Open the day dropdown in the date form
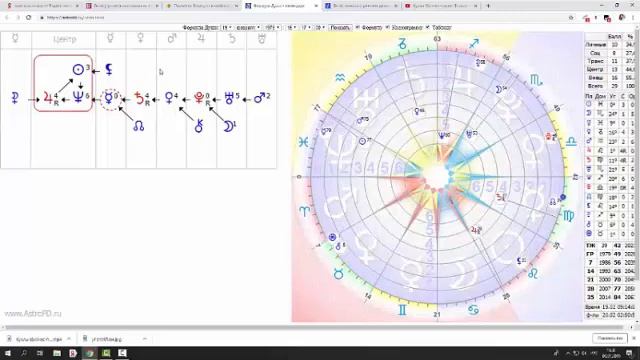Image resolution: width=640 pixels, height=360 pixels. click(227, 27)
